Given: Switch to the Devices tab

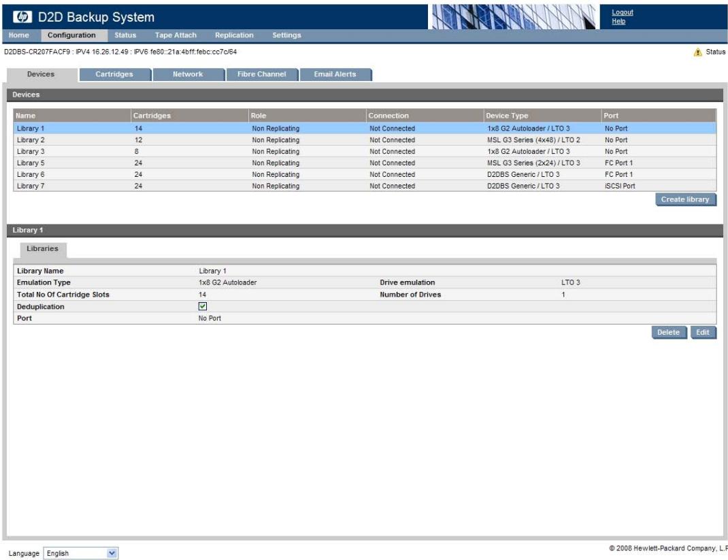Looking at the screenshot, I should tap(41, 74).
